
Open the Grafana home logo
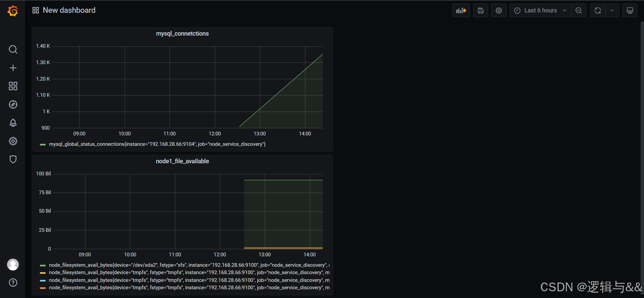(x=13, y=11)
